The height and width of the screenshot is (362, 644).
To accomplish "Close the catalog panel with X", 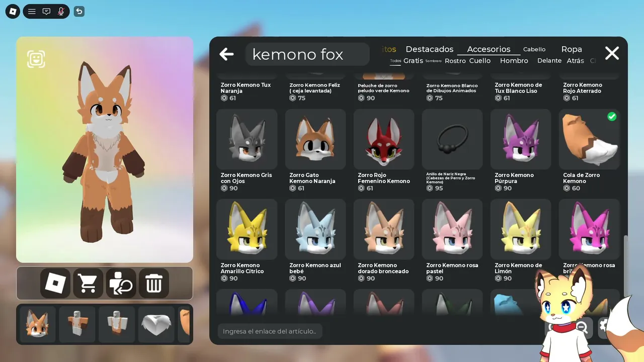I will coord(612,53).
